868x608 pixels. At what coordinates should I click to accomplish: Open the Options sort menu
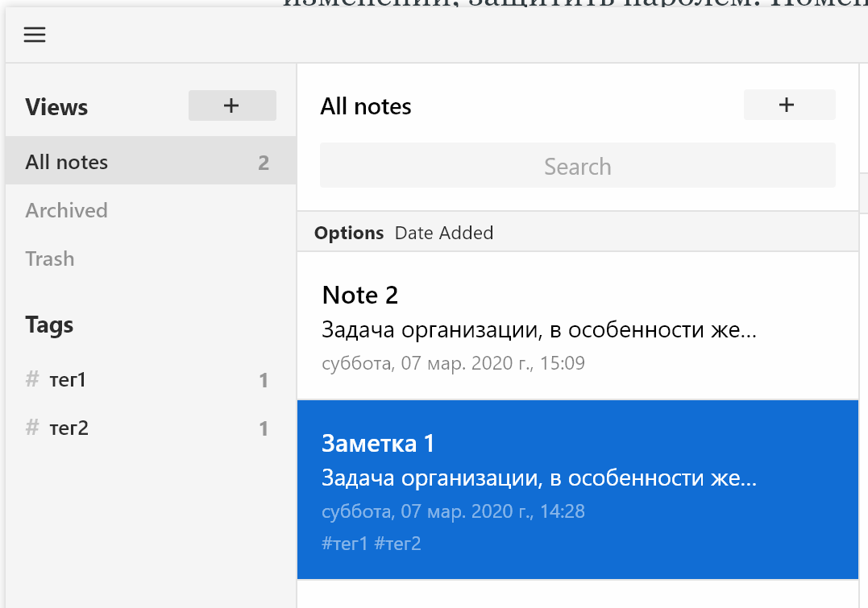pyautogui.click(x=349, y=233)
